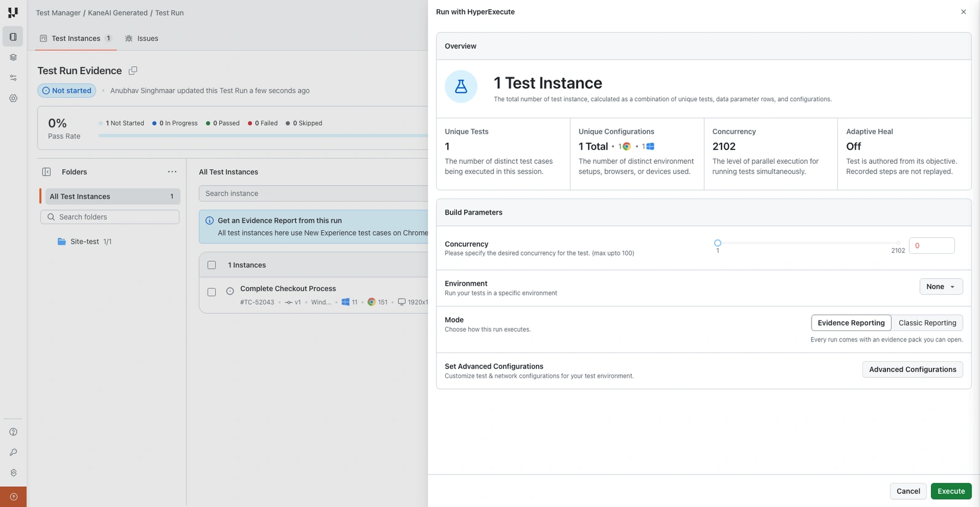This screenshot has width=980, height=507.
Task: Click the orange upgrade arrow icon
Action: click(x=13, y=497)
